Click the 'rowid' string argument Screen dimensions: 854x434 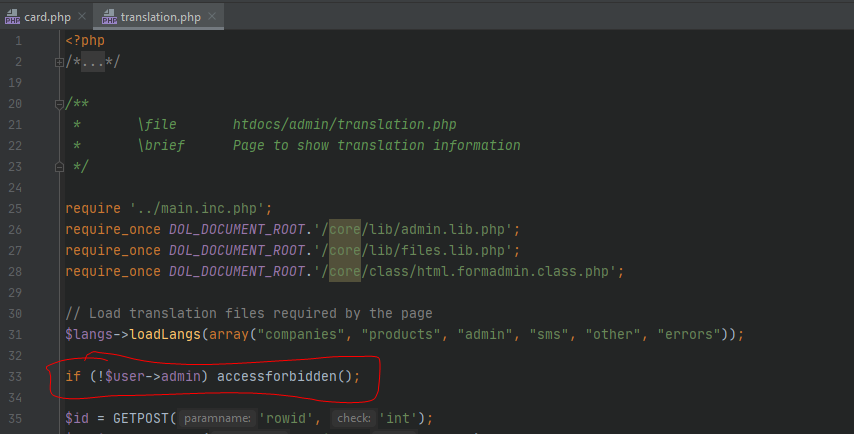(289, 418)
